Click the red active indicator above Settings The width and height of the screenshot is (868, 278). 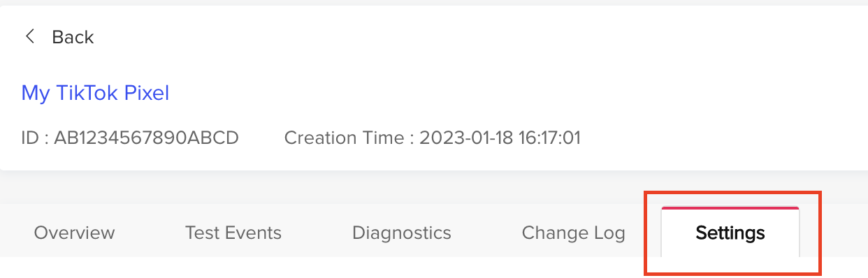(x=730, y=208)
